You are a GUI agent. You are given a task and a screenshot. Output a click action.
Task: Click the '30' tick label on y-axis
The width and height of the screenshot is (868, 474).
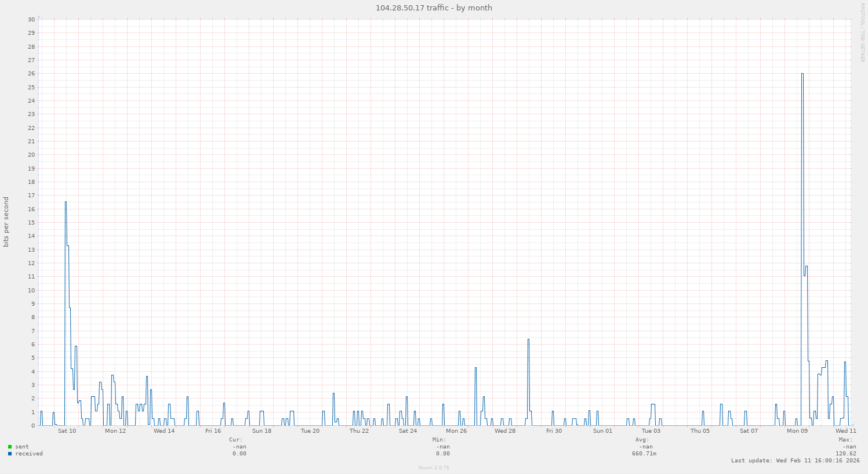click(x=31, y=20)
